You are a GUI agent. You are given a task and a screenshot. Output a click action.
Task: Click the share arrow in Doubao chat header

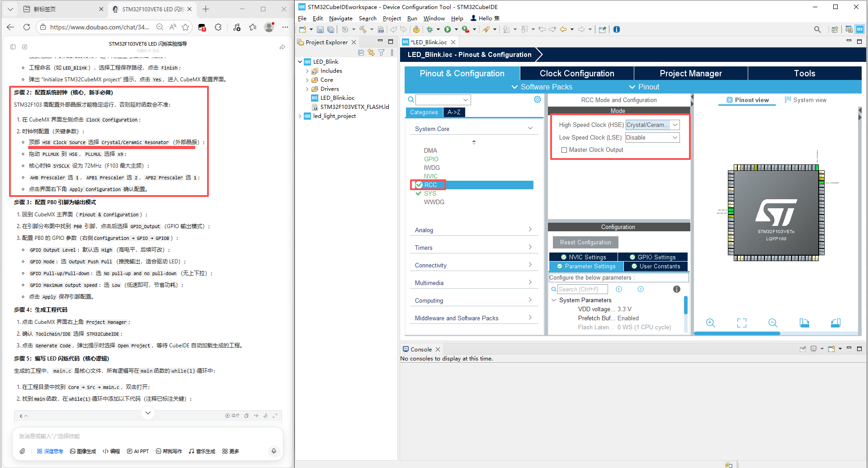283,47
